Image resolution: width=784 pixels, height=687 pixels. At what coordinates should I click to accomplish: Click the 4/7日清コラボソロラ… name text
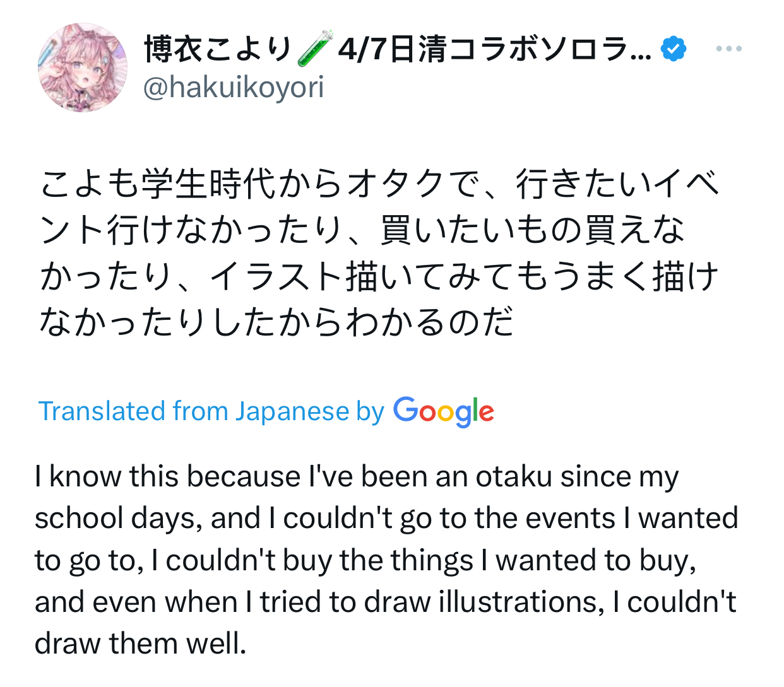click(x=495, y=49)
